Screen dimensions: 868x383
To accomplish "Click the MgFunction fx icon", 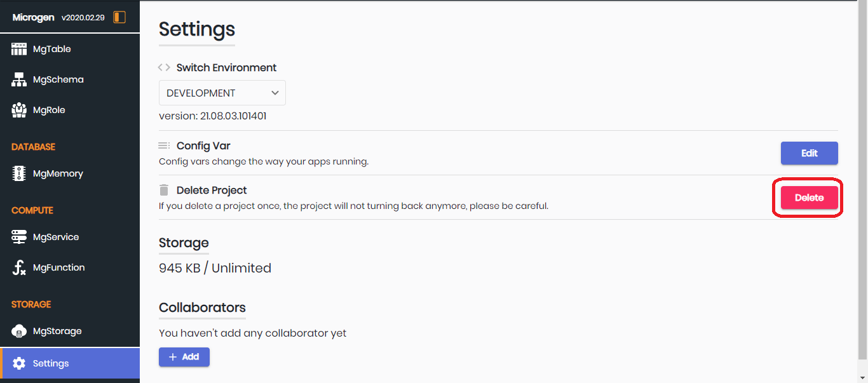I will 19,267.
